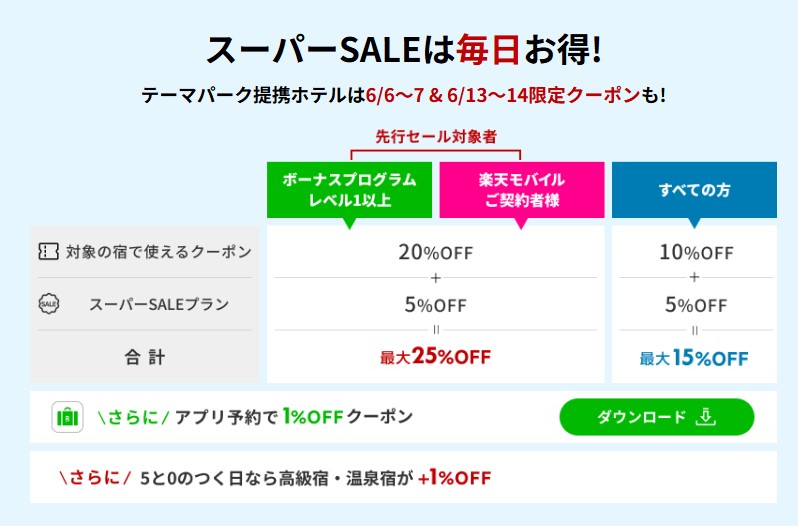Click the 先行セール対象者 label
Image resolution: width=798 pixels, height=526 pixels.
pos(436,136)
